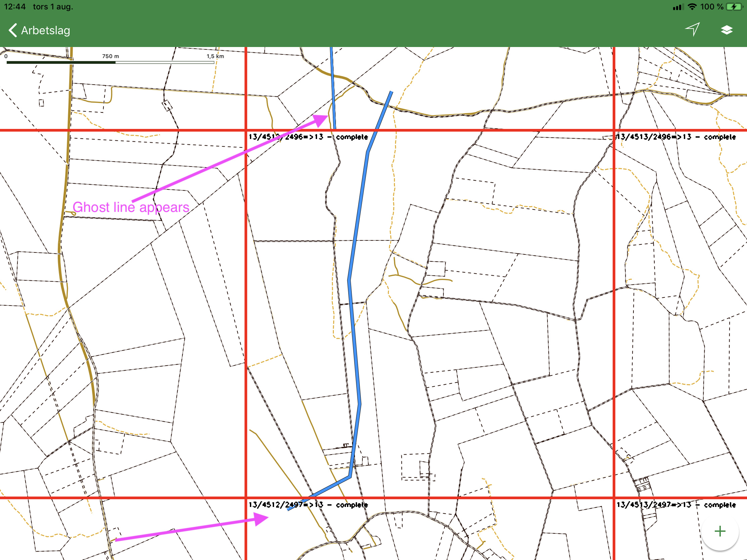The height and width of the screenshot is (560, 747).
Task: Tap the 750 m scale bar label
Action: [111, 56]
